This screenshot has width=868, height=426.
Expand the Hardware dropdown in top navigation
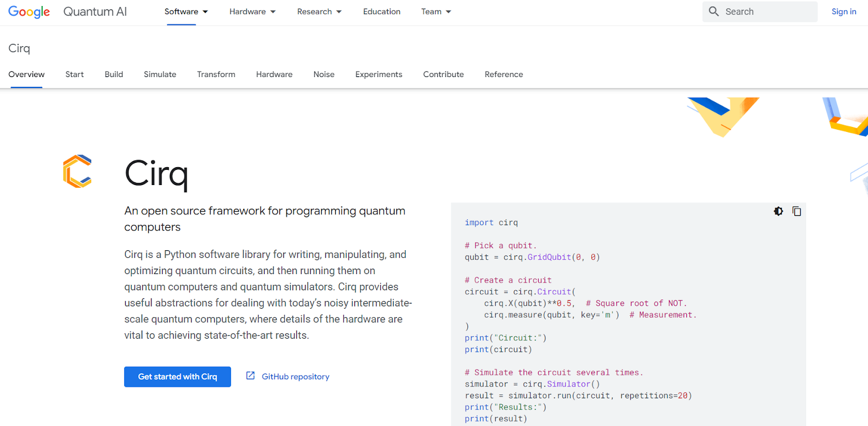[x=252, y=12]
